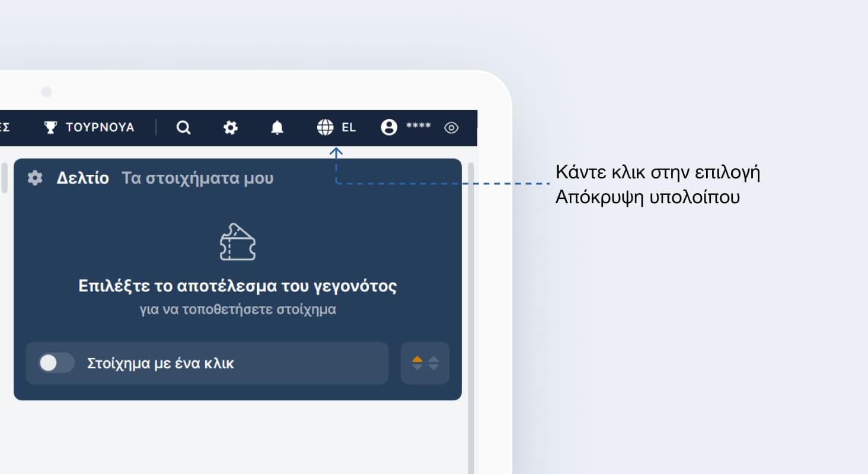Click the empty ticket illustration icon
The width and height of the screenshot is (868, 474).
(238, 242)
